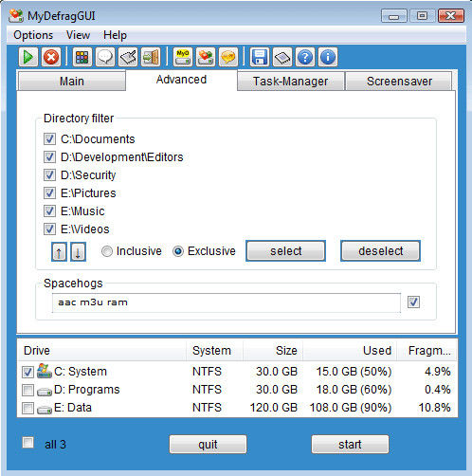
Task: Click the Spacehogs extensions text field
Action: click(227, 302)
